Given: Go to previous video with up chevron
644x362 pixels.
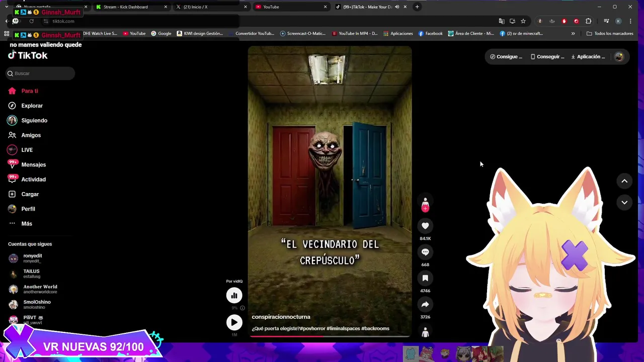Looking at the screenshot, I should 624,181.
